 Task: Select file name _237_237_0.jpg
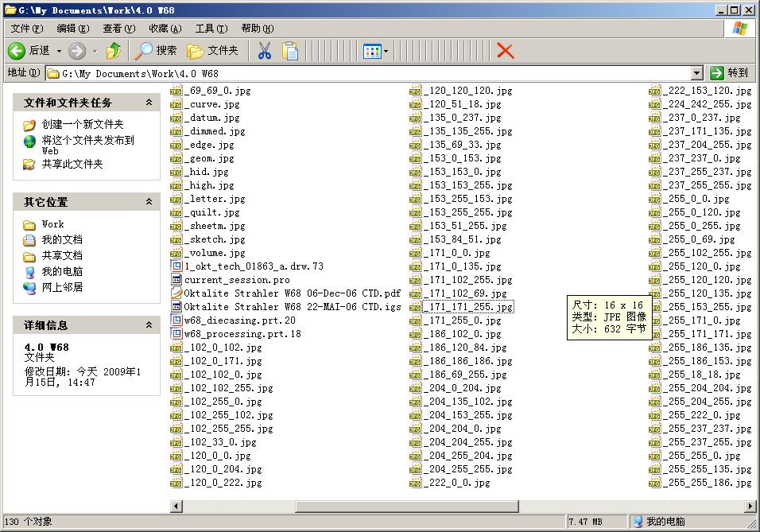tap(702, 158)
